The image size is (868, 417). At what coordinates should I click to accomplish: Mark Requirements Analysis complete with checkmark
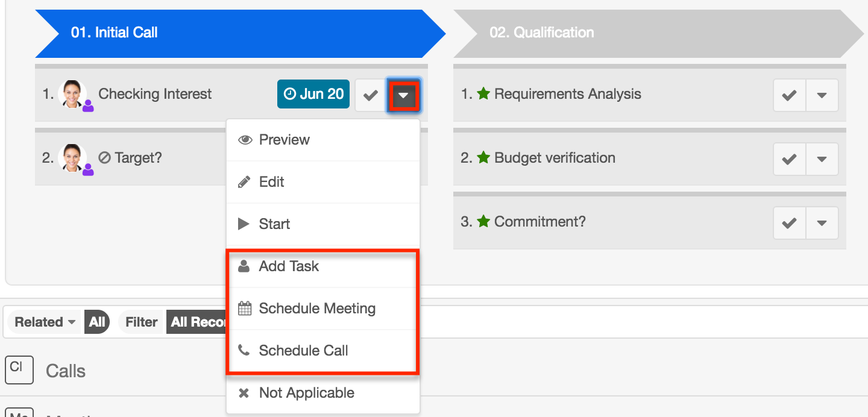(789, 95)
